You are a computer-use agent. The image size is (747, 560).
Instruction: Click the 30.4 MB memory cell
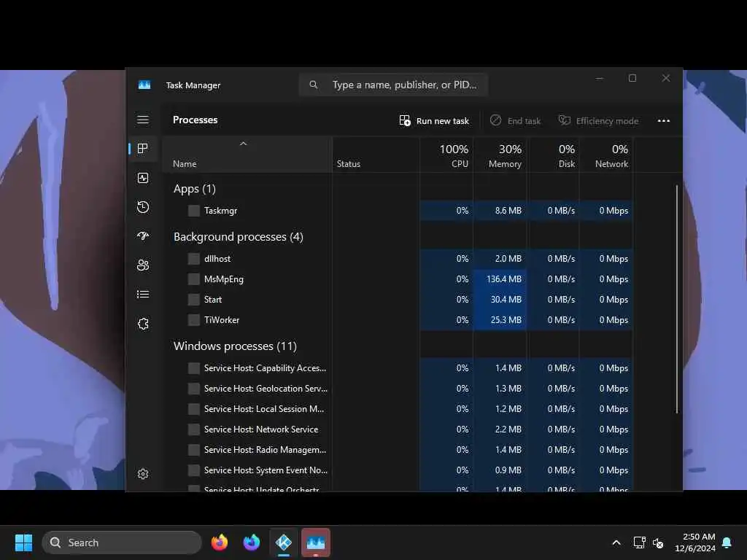tap(500, 300)
